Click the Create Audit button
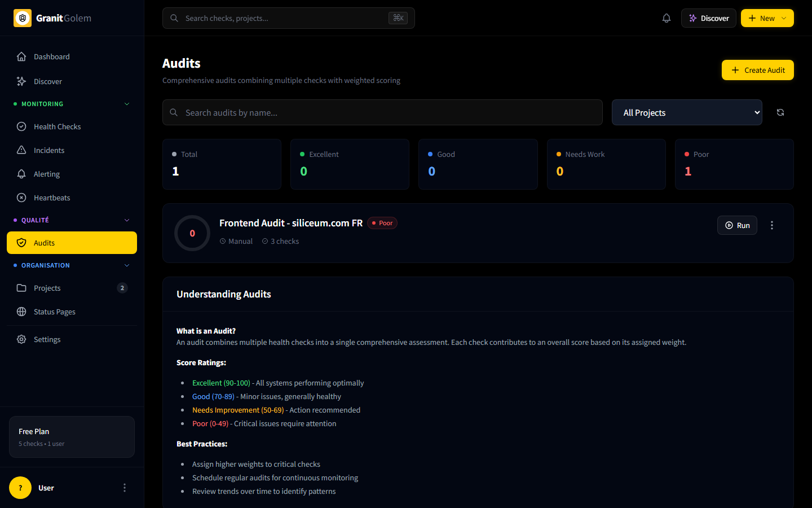812x508 pixels. click(x=757, y=70)
